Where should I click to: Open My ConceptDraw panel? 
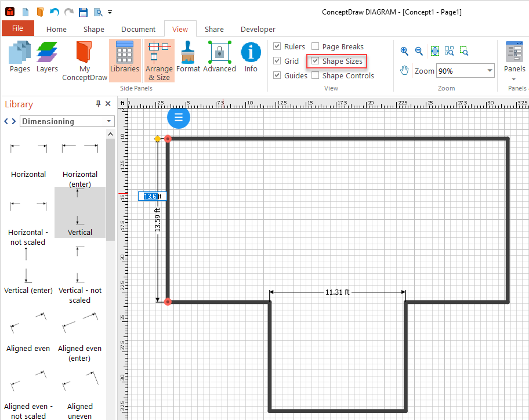point(85,61)
